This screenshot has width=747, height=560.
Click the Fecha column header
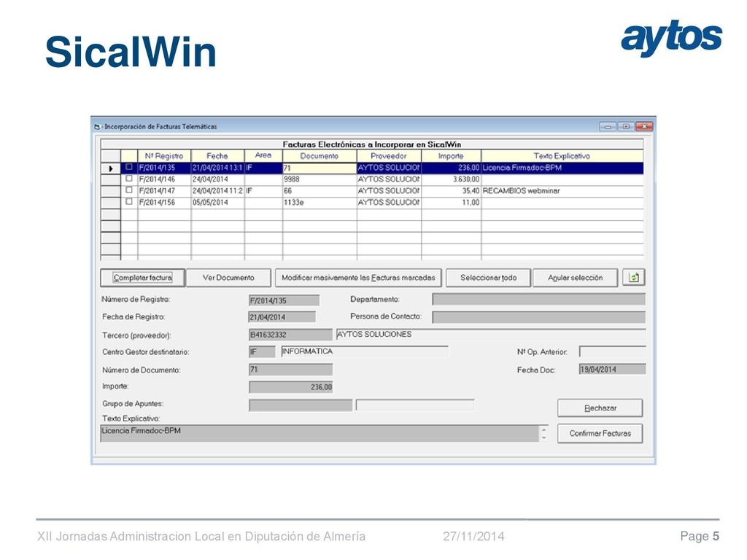click(x=217, y=156)
